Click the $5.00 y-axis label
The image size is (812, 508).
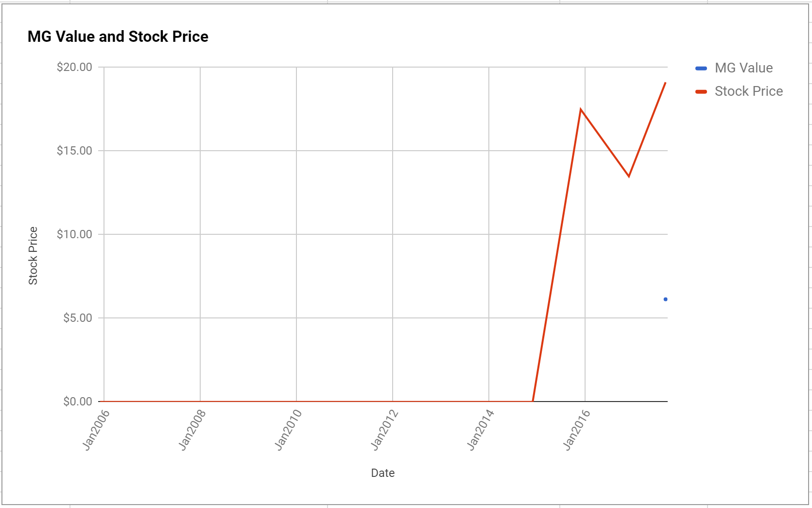(77, 318)
